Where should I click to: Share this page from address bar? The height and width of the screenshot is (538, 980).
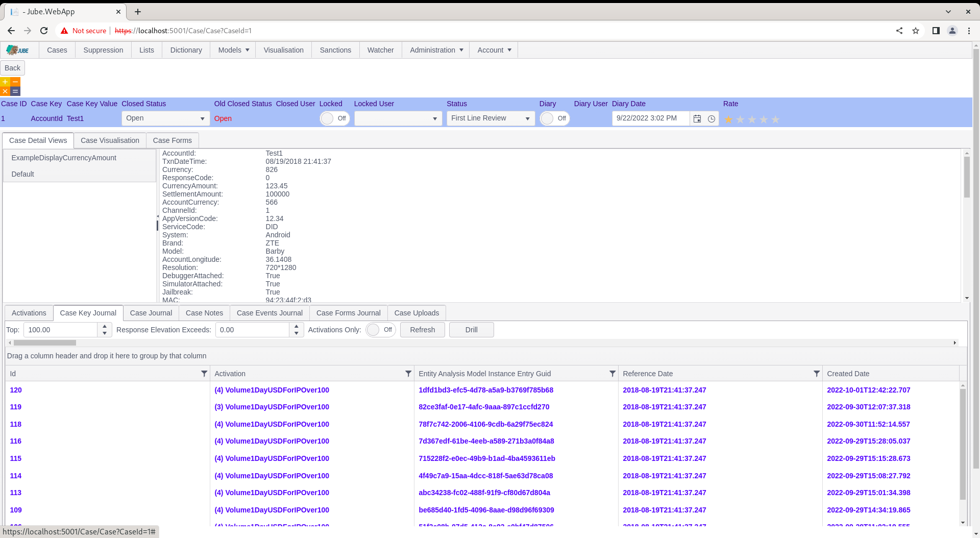(899, 31)
